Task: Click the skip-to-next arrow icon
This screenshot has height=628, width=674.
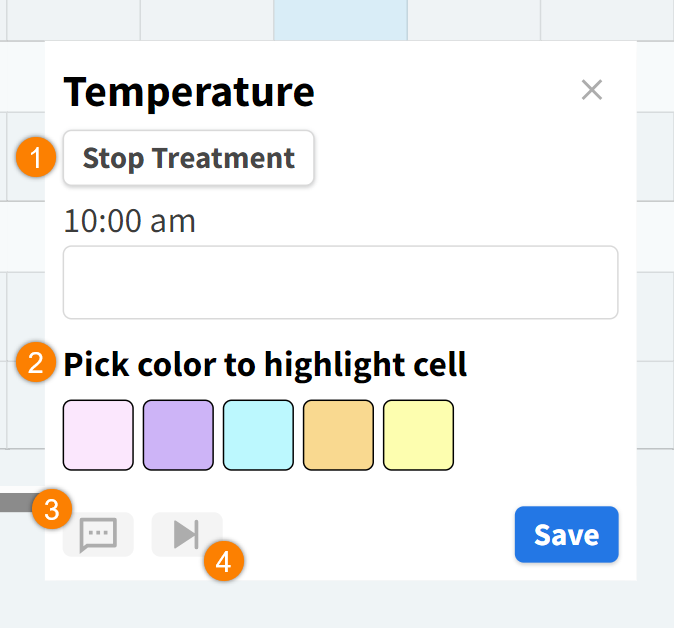Action: [x=186, y=535]
